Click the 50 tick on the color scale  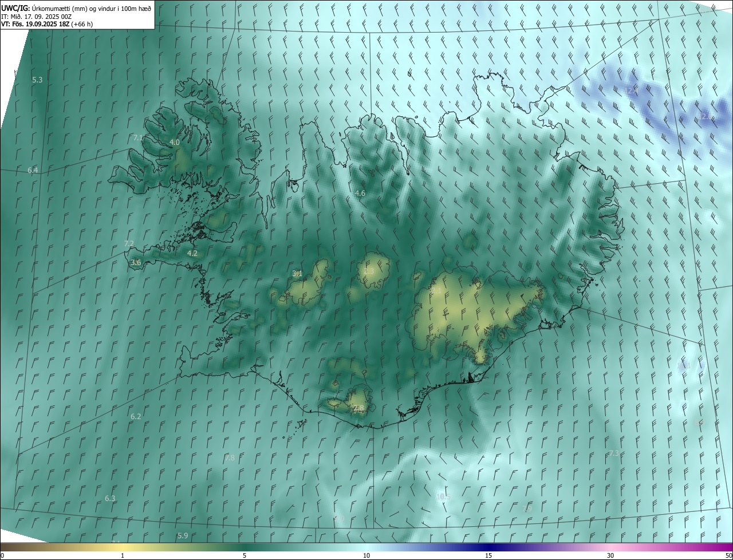(728, 555)
